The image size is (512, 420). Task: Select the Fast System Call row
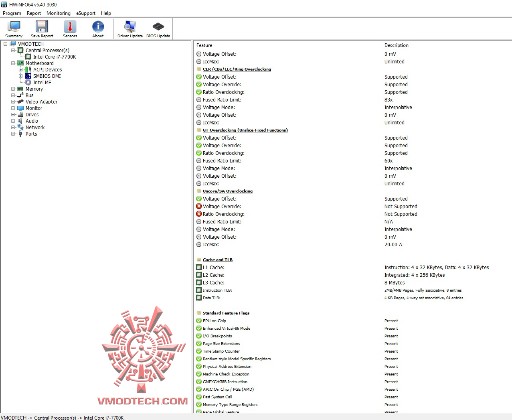pos(353,397)
